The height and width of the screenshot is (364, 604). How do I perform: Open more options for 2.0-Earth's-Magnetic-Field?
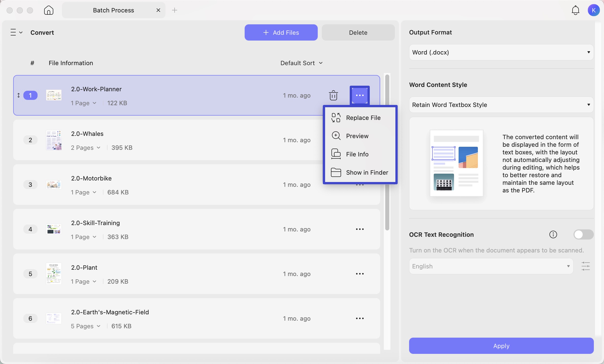click(x=360, y=318)
